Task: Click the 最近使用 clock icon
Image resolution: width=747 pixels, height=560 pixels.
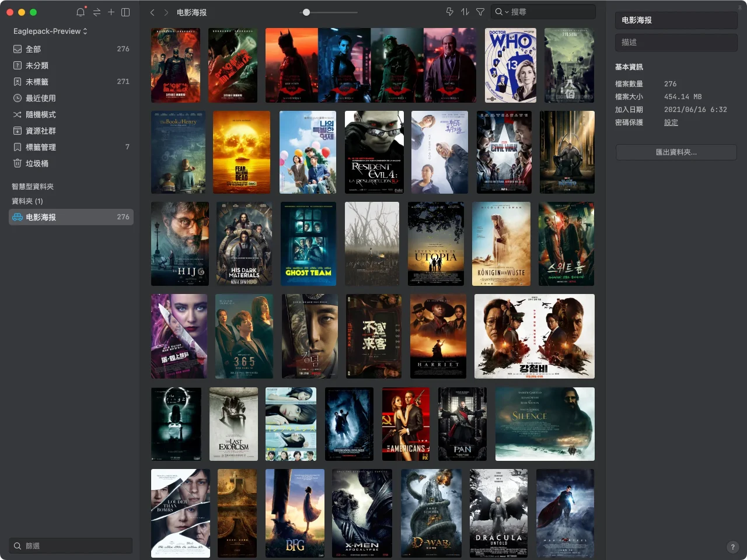Action: 18,98
